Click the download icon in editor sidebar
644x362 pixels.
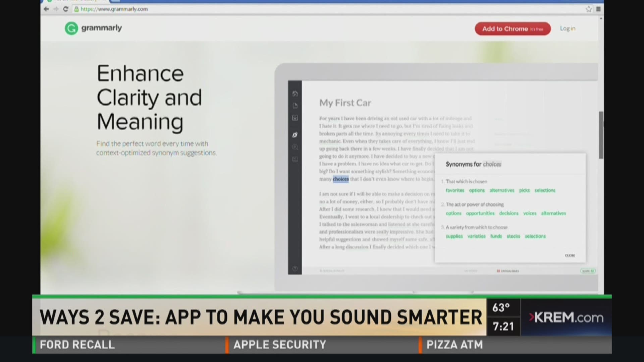tap(295, 118)
